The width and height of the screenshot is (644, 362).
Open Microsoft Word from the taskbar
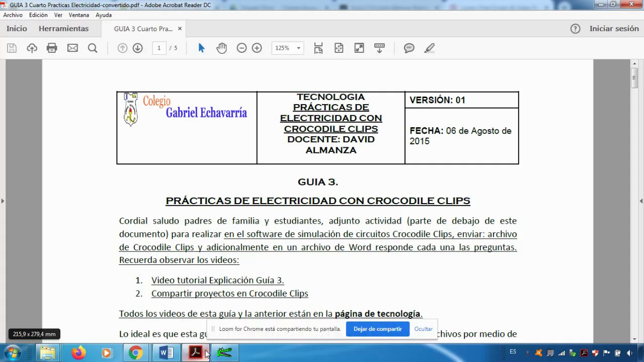coord(166,353)
